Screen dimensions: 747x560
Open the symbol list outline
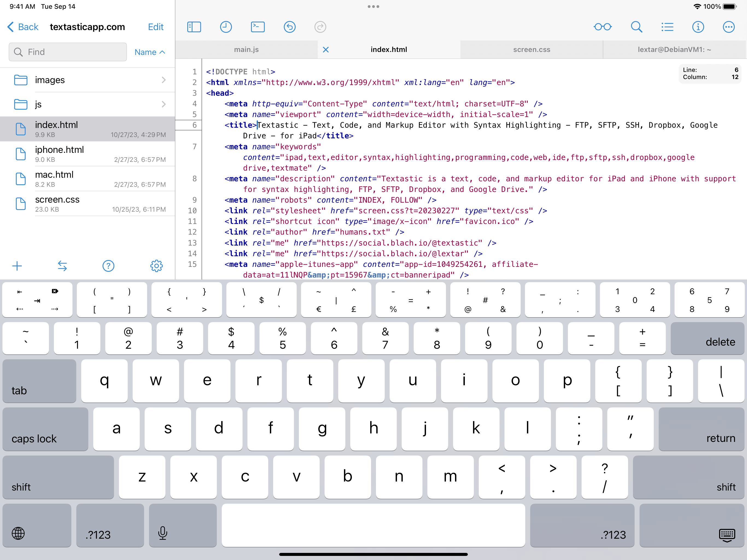point(667,27)
